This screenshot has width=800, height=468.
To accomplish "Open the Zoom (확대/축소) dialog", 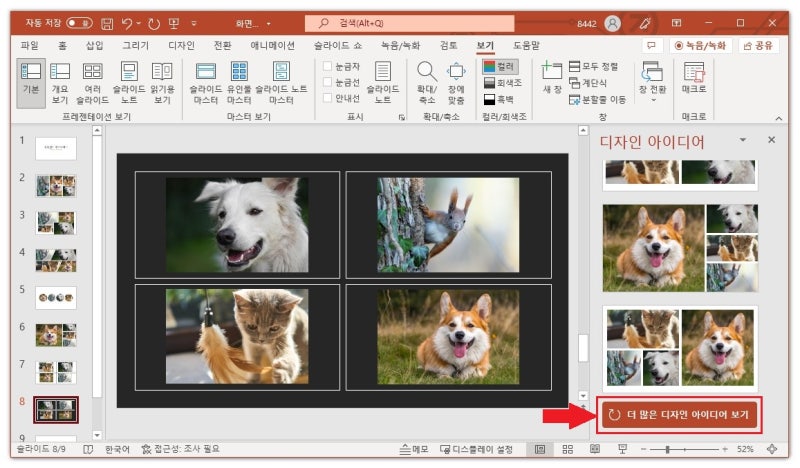I will [427, 83].
